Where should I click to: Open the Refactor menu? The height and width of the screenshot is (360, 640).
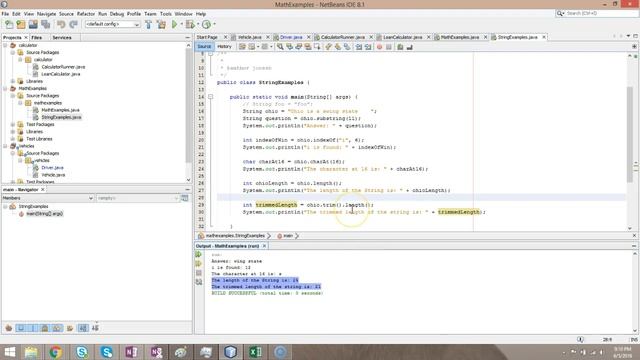86,14
